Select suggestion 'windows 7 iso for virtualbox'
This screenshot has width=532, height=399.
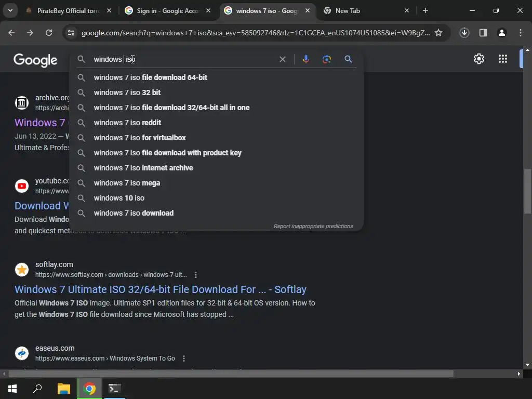pyautogui.click(x=216, y=138)
